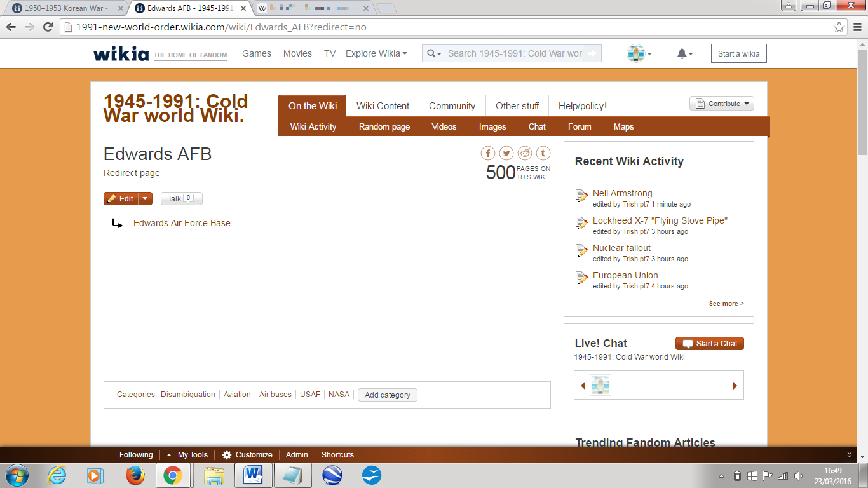Share the page on Twitter
868x488 pixels.
click(506, 153)
